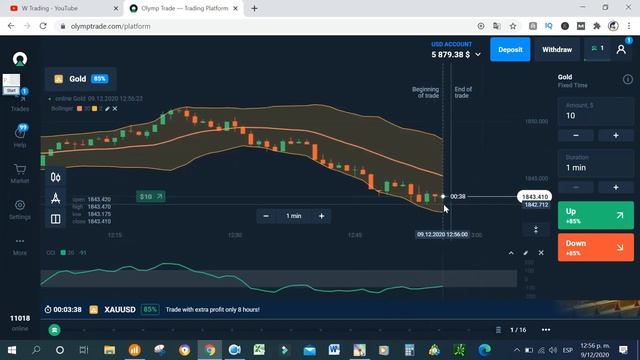Open the Settings gear in sidebar

click(x=20, y=209)
